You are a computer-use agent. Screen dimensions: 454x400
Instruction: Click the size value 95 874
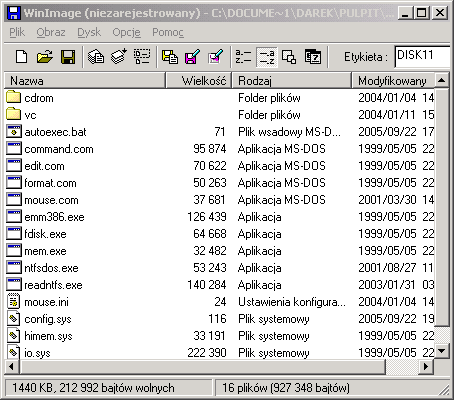coord(210,149)
